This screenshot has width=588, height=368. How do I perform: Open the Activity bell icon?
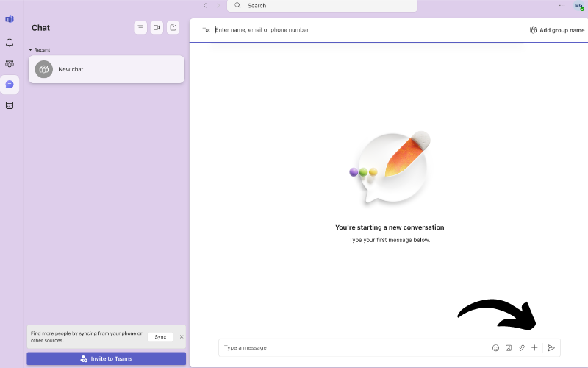tap(10, 43)
